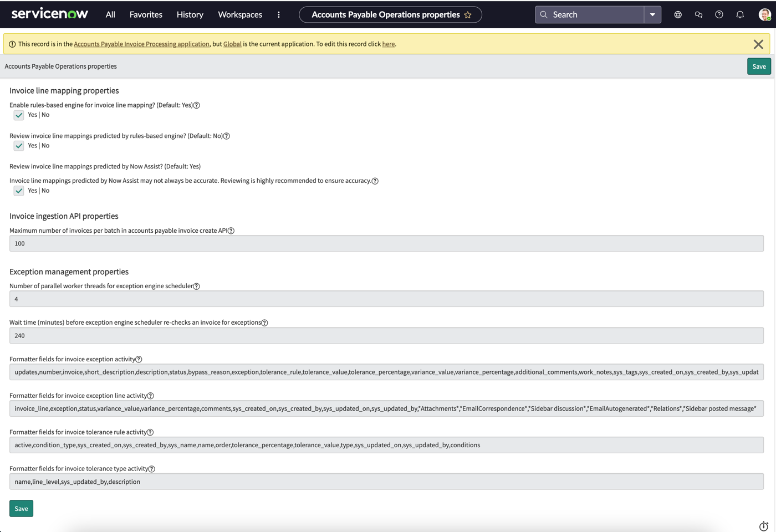776x532 pixels.
Task: Open the more menus vertical dots
Action: click(279, 15)
